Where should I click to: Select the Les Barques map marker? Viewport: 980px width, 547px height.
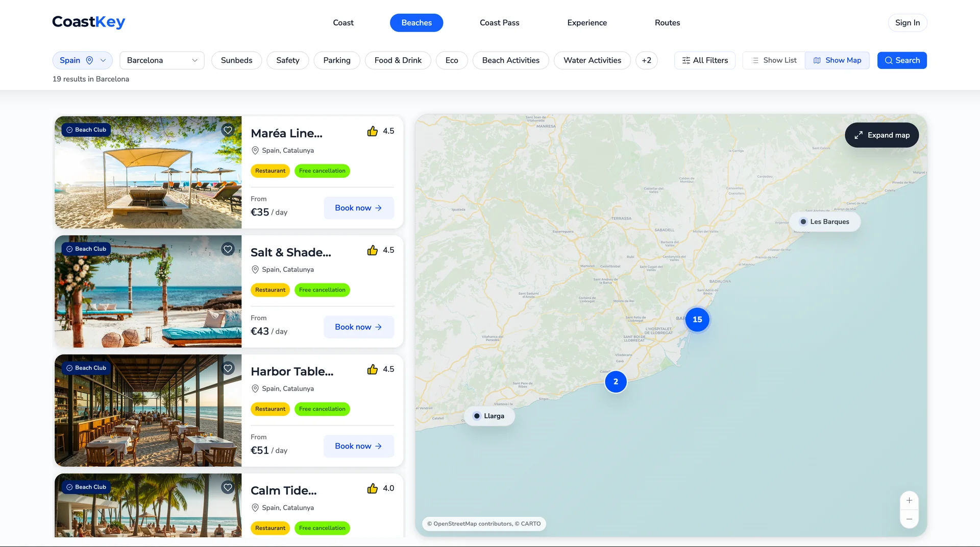pyautogui.click(x=825, y=222)
